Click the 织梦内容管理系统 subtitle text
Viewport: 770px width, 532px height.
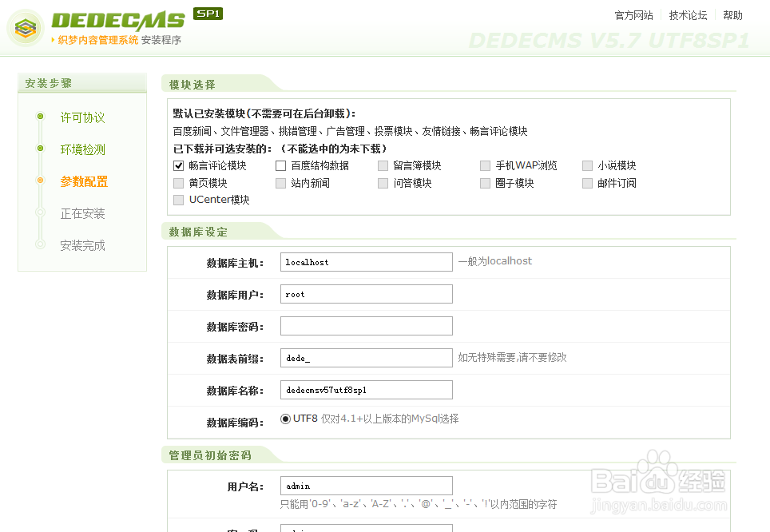pos(98,40)
